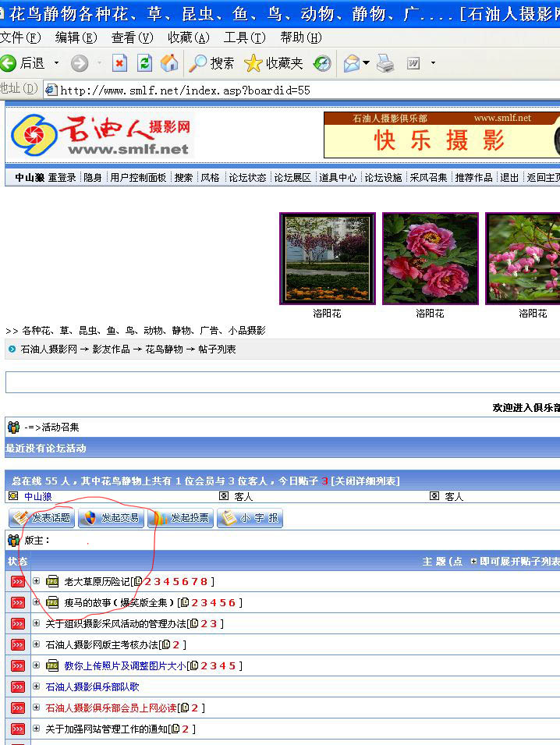Image resolution: width=560 pixels, height=745 pixels.
Task: Open the 帮助(H) menu
Action: click(x=301, y=37)
